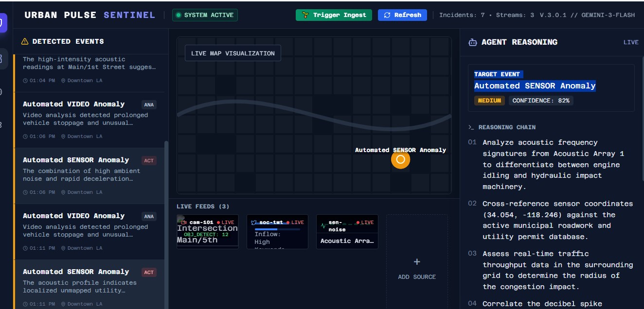Click reasoning step 02 about sensor coordinates
The height and width of the screenshot is (309, 644).
tap(551, 220)
